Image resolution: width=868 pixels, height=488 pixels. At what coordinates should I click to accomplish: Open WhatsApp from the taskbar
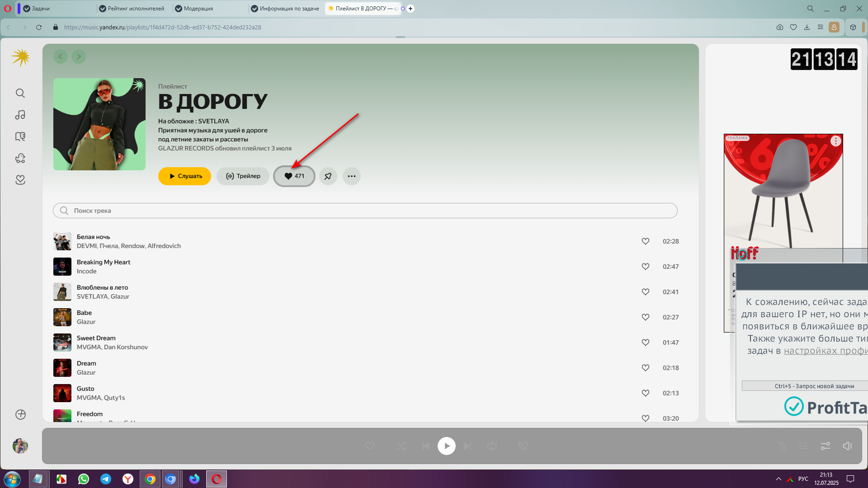point(84,479)
